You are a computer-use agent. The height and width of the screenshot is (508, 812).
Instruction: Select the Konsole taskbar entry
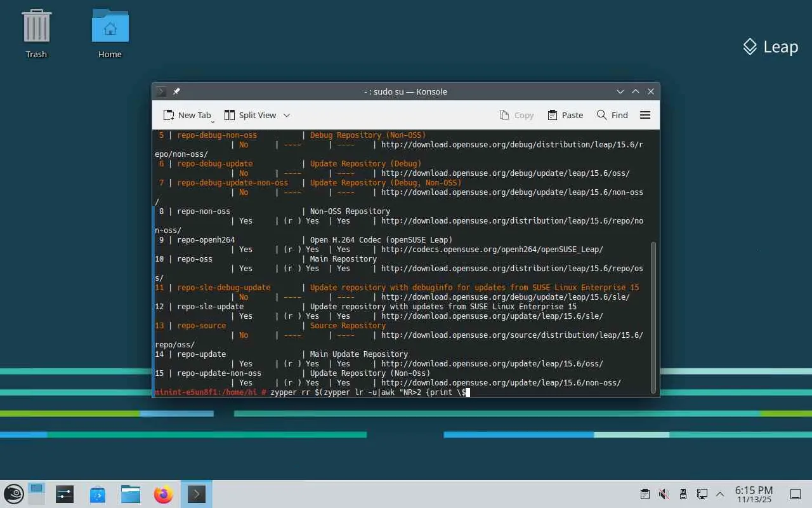coord(197,494)
